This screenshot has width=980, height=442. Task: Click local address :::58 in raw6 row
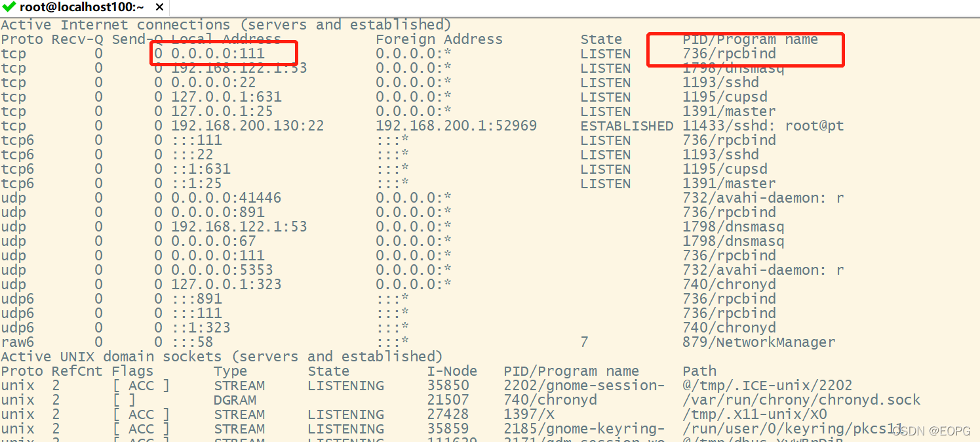[193, 342]
